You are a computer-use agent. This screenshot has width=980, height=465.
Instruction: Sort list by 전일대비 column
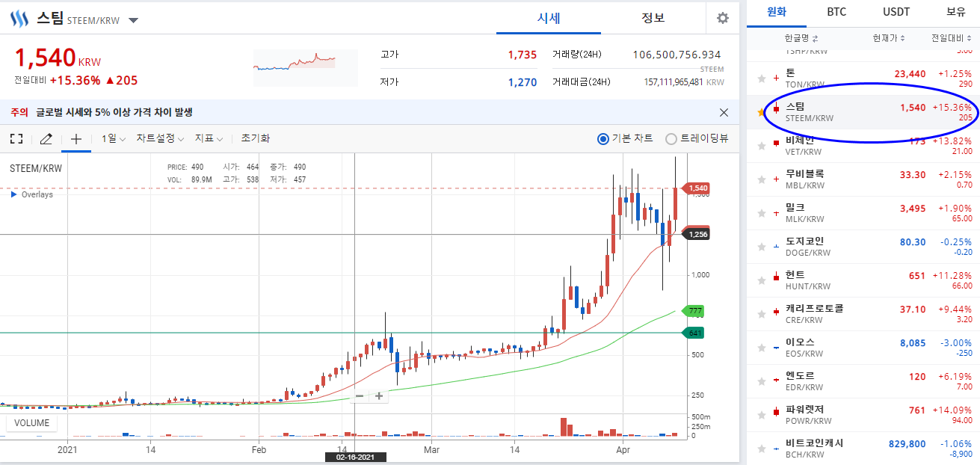coord(952,38)
